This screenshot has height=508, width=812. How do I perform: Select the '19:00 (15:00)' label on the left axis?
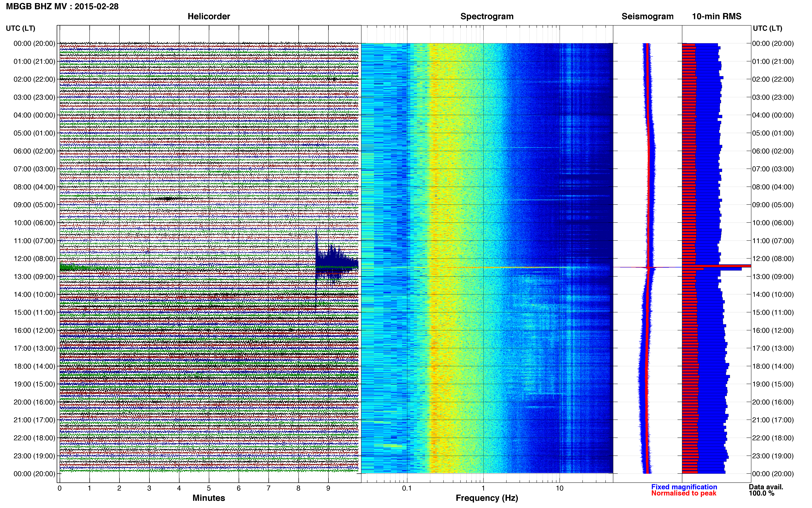(34, 384)
